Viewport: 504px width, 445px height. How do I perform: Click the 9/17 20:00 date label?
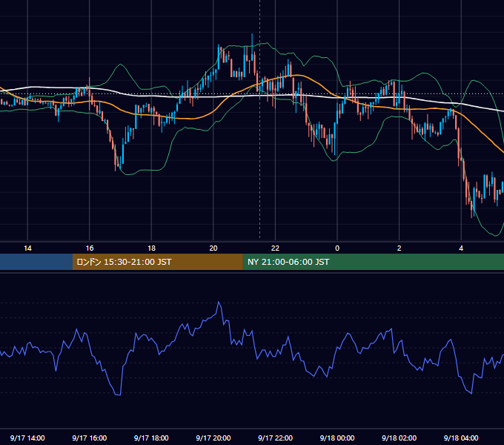pyautogui.click(x=213, y=438)
